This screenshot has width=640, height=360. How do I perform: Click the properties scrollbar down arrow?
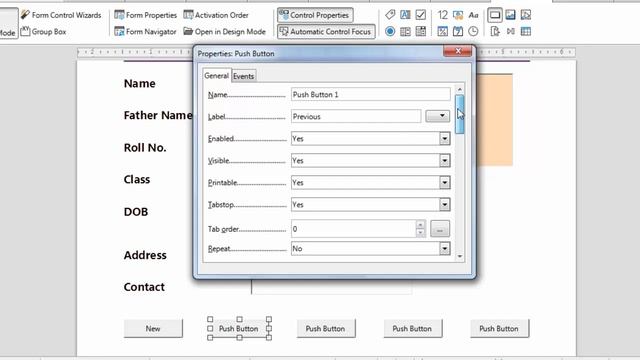(x=460, y=256)
